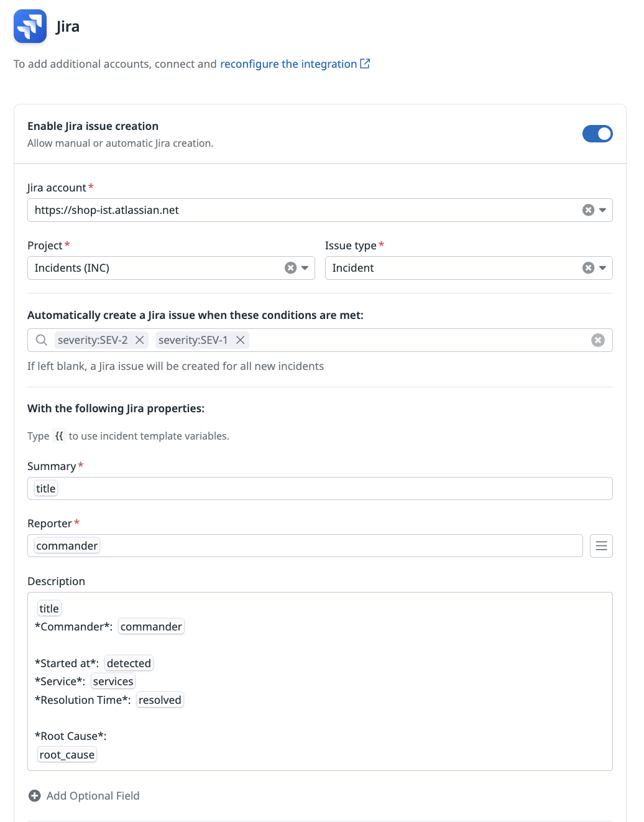Open the Project dropdown arrow
Image resolution: width=644 pixels, height=822 pixels.
305,268
